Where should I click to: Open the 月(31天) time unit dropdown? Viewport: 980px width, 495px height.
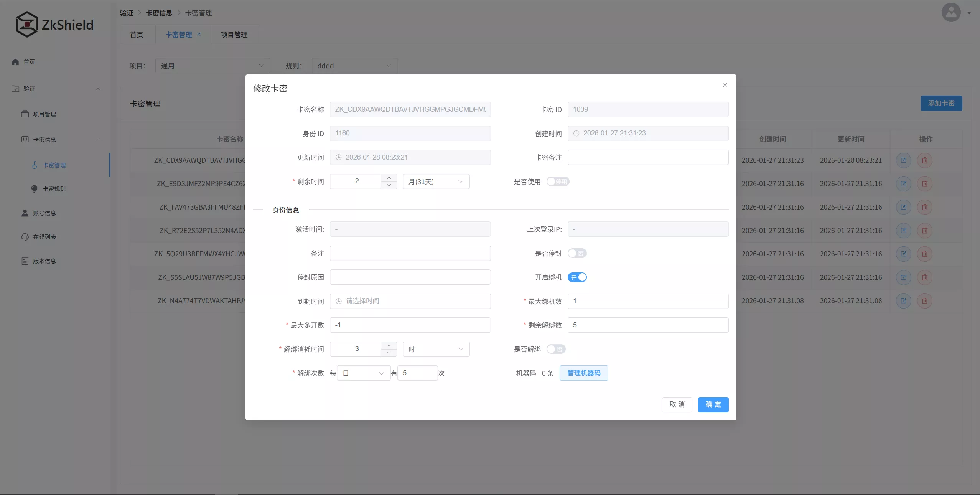435,181
